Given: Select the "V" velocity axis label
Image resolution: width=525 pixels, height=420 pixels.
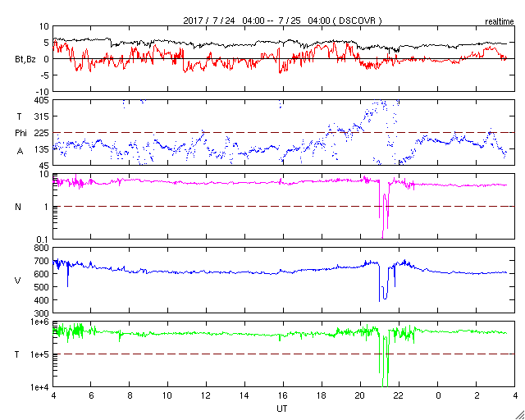Looking at the screenshot, I should [18, 281].
